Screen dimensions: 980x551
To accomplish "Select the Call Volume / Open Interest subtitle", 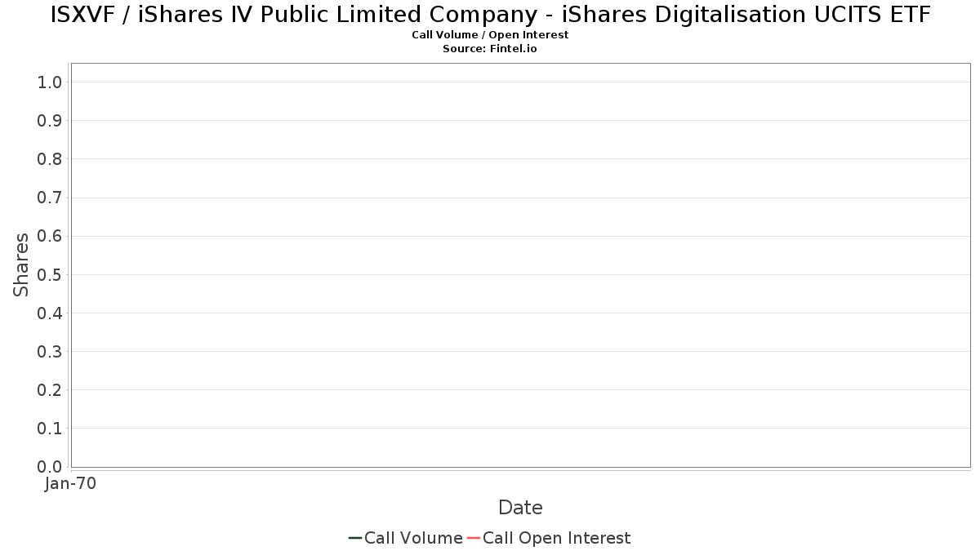I will (490, 35).
